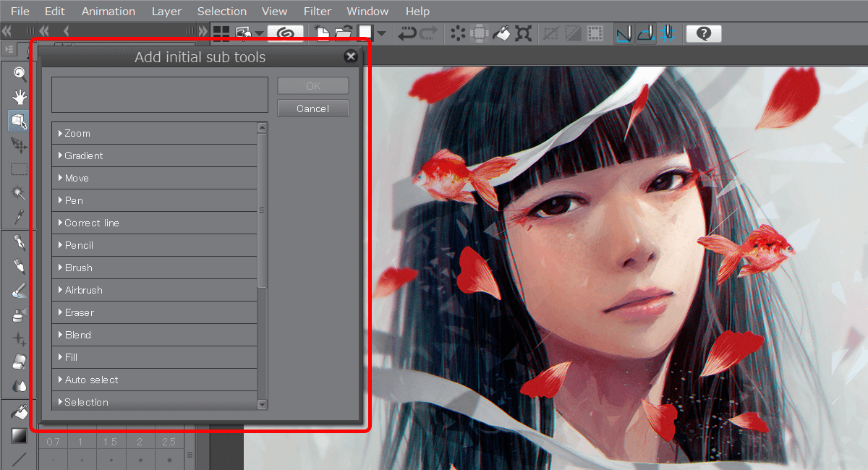Screen dimensions: 868x470
Task: Expand the Move category
Action: point(154,178)
